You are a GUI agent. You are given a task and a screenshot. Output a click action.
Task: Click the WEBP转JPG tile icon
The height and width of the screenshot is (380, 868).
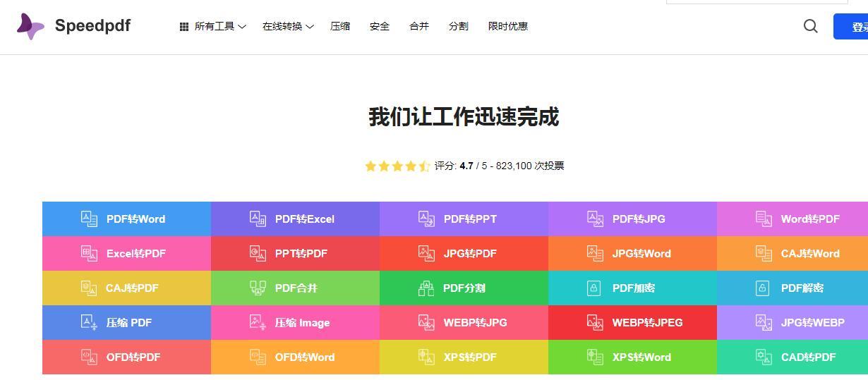(426, 322)
